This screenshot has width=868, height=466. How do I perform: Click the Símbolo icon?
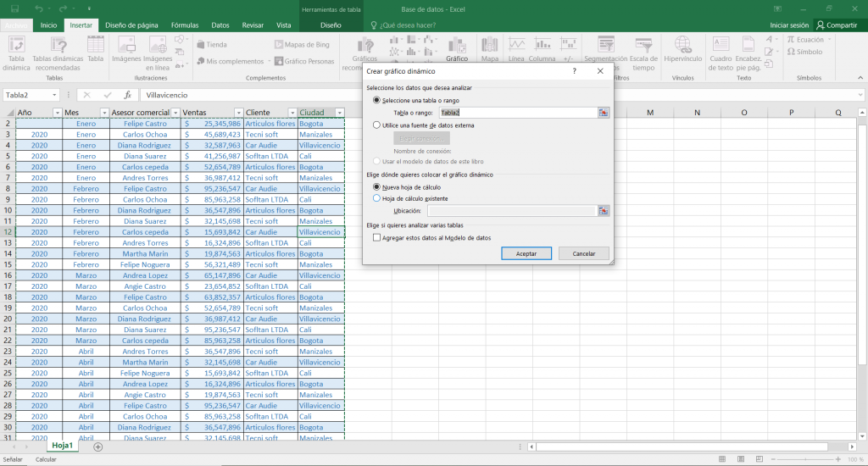coord(805,52)
